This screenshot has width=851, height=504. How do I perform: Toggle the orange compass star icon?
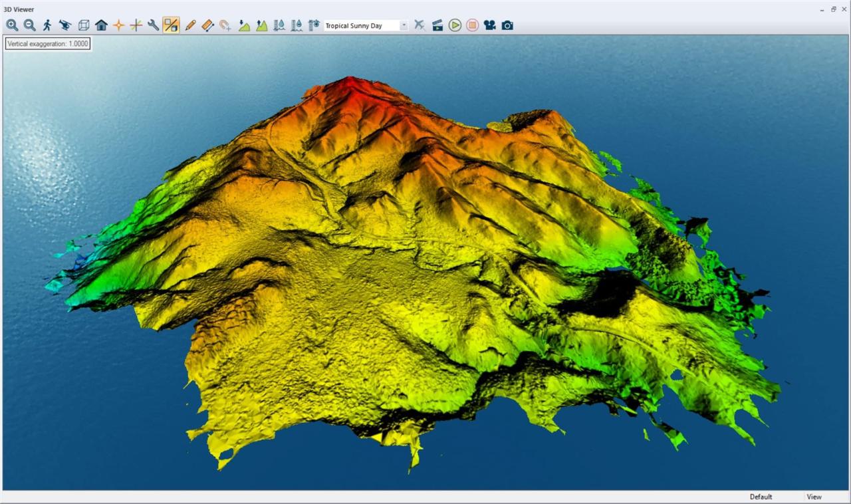118,25
